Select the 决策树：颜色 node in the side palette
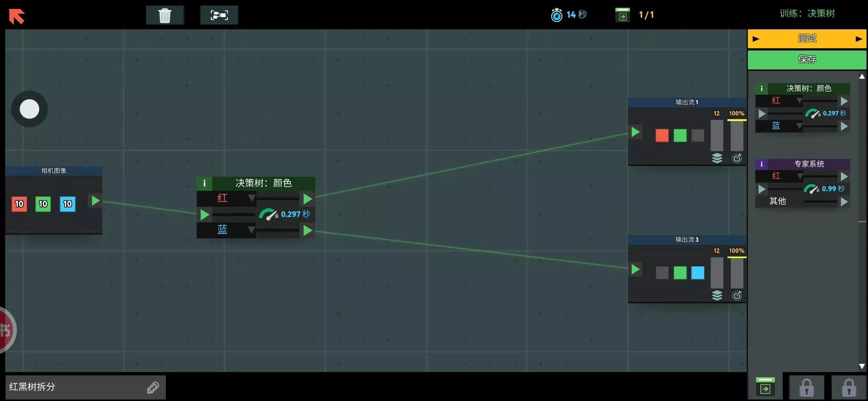This screenshot has height=401, width=868. (809, 88)
